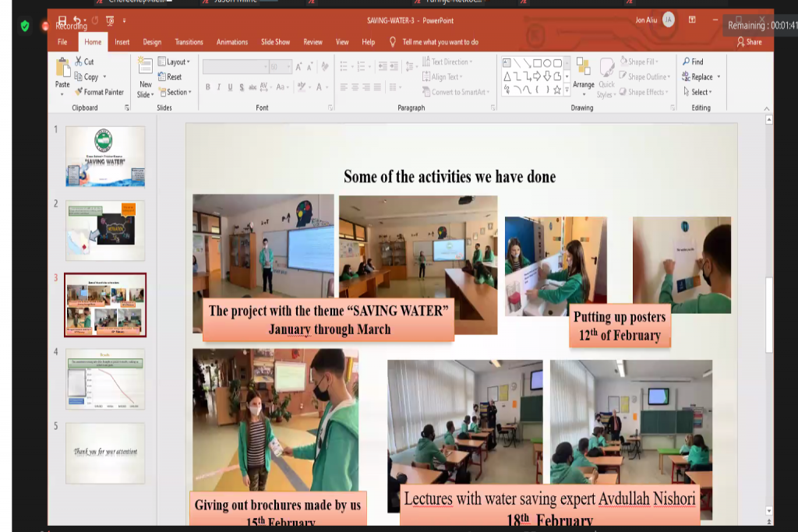Pick the rectangle shape in shapes gallery
798x532 pixels.
click(x=537, y=62)
